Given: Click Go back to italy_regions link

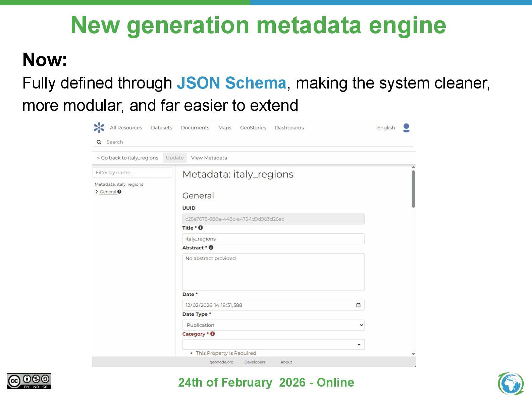Looking at the screenshot, I should point(127,158).
